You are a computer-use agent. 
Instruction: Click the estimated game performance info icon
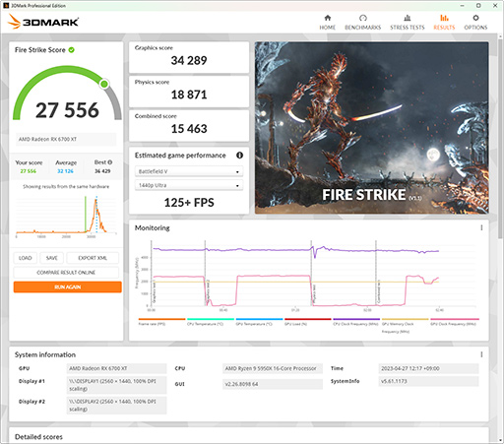click(240, 156)
